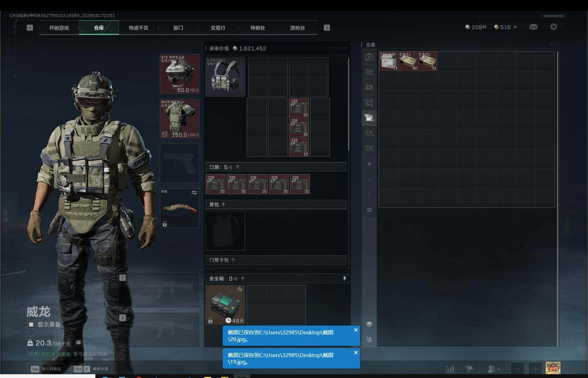This screenshot has height=378, width=588.
Task: Click the warehouse stack layers icon
Action: pyautogui.click(x=369, y=324)
